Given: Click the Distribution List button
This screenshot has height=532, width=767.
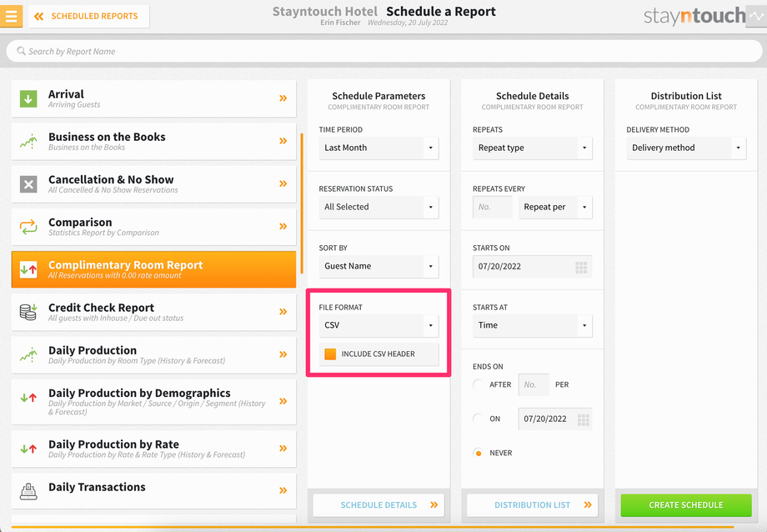Looking at the screenshot, I should (x=532, y=505).
